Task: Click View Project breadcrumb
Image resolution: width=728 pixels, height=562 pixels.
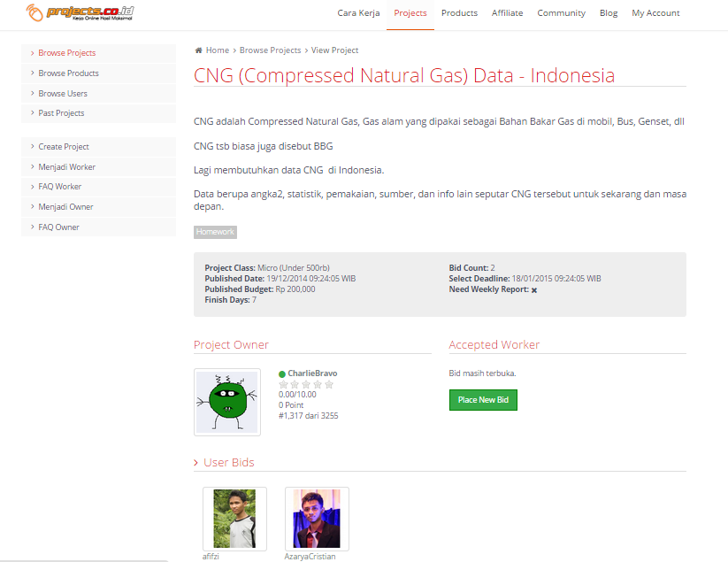Action: (x=334, y=50)
